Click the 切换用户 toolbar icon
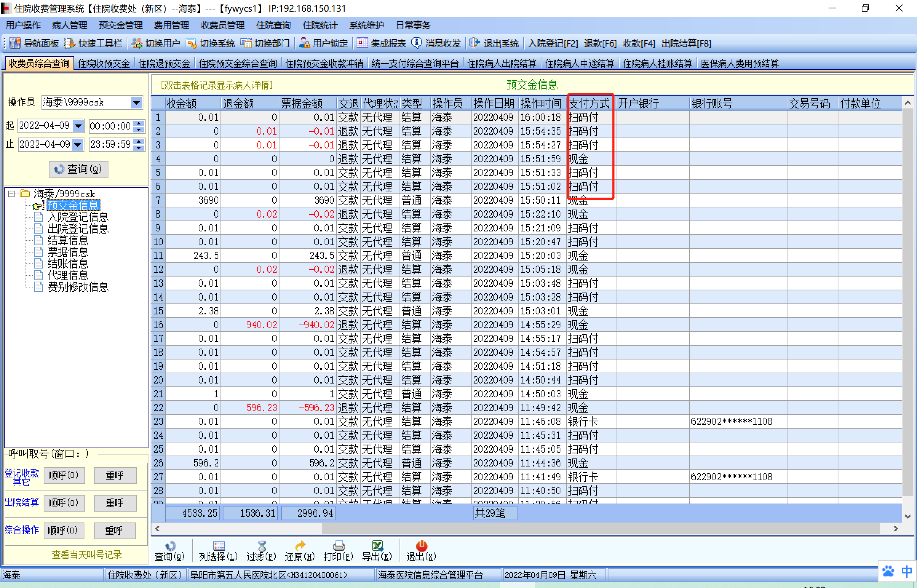 pos(137,43)
